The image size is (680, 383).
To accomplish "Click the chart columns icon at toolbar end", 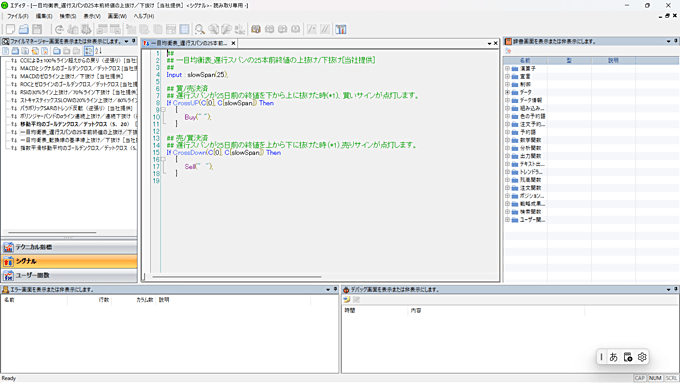I will click(341, 29).
